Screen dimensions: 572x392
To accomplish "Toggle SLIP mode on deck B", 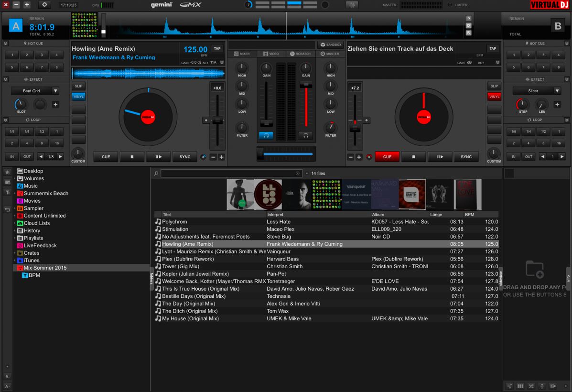I will pos(494,86).
